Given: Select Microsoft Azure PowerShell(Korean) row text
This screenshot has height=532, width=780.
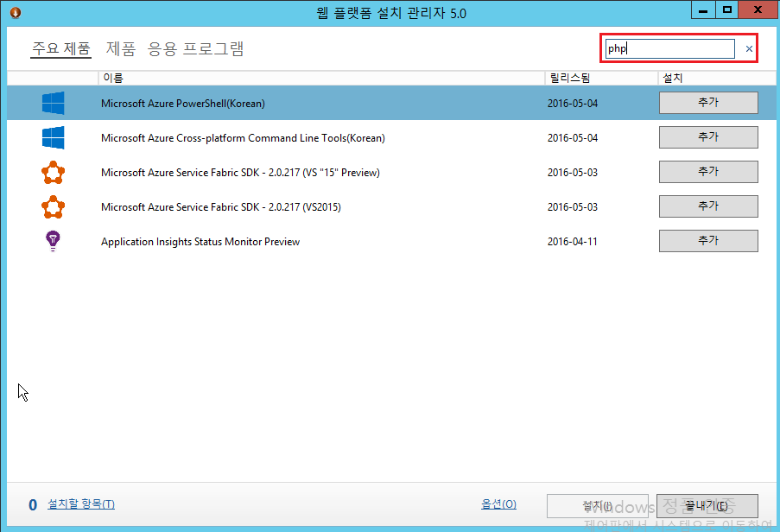Looking at the screenshot, I should pos(182,104).
